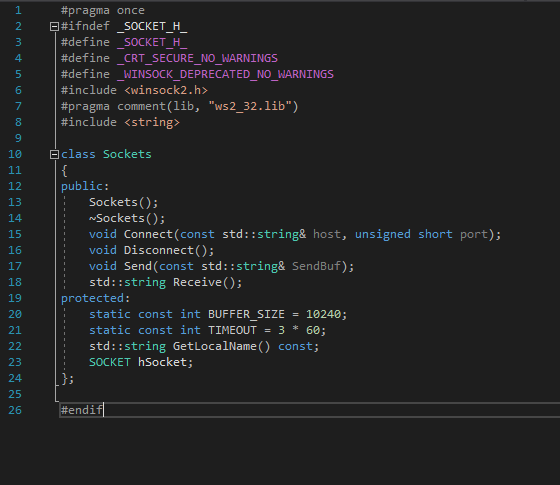Viewport: 560px width, 485px height.
Task: Click _CRT_SECURE_NO_WARNINGS macro name
Action: tap(198, 58)
